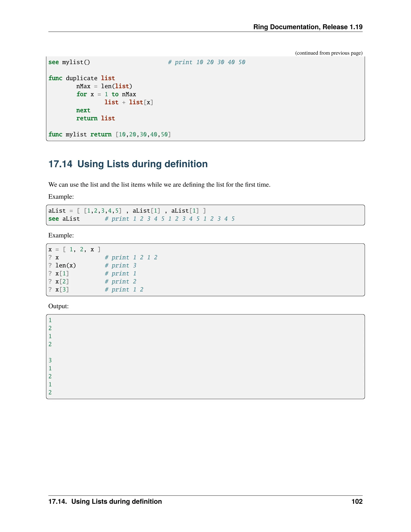The width and height of the screenshot is (411, 532).
Task: Click the 'next' keyword line
Action: click(83, 110)
